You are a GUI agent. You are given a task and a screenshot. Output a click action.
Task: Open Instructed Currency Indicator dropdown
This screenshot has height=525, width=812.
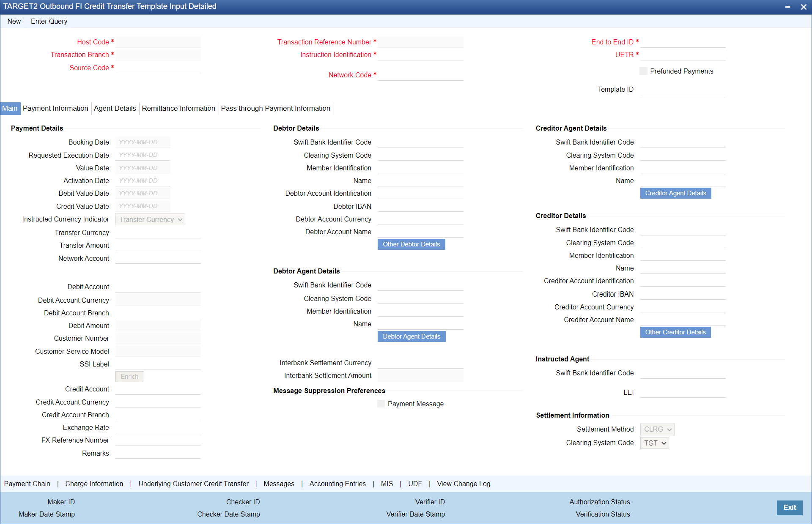coord(150,219)
